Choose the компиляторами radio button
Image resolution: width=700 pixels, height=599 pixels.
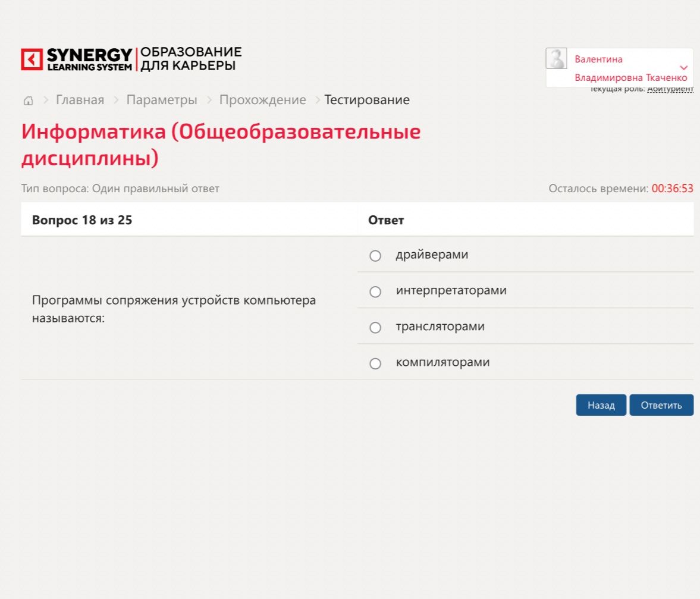click(x=375, y=364)
